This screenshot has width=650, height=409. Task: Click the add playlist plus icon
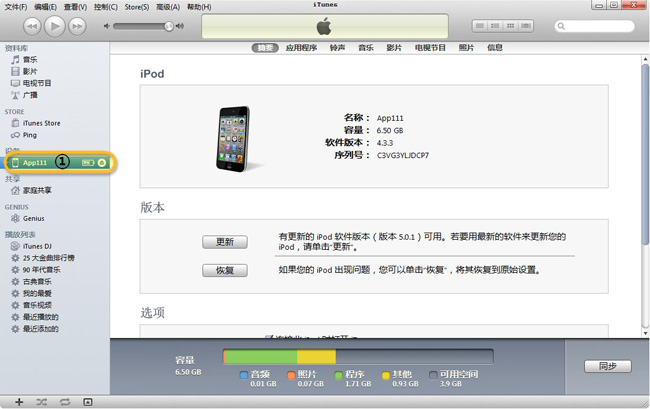[19, 402]
